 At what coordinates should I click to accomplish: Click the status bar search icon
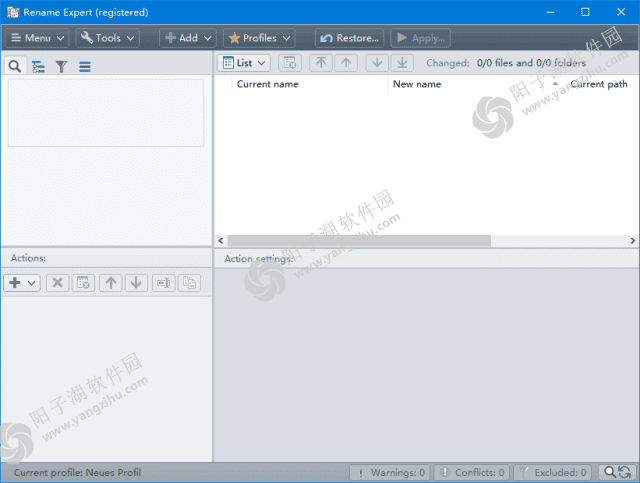(x=610, y=472)
